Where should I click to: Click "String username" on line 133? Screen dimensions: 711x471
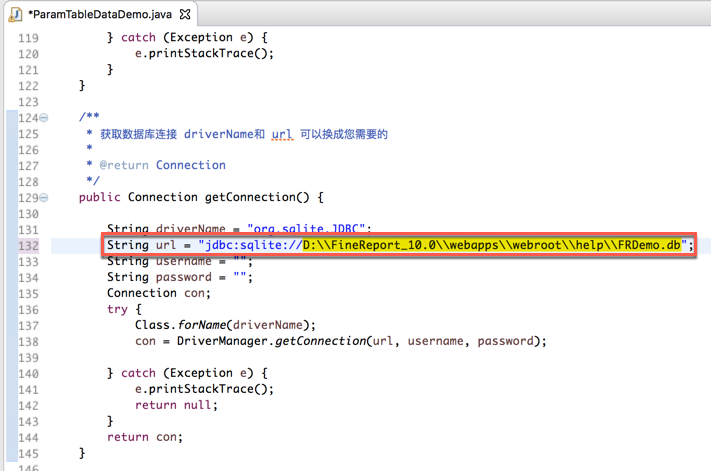pyautogui.click(x=159, y=261)
